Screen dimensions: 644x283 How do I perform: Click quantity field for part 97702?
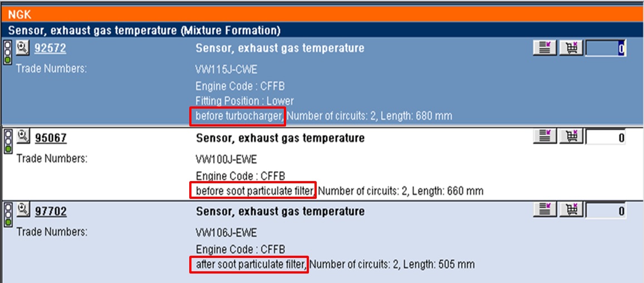[x=606, y=211]
